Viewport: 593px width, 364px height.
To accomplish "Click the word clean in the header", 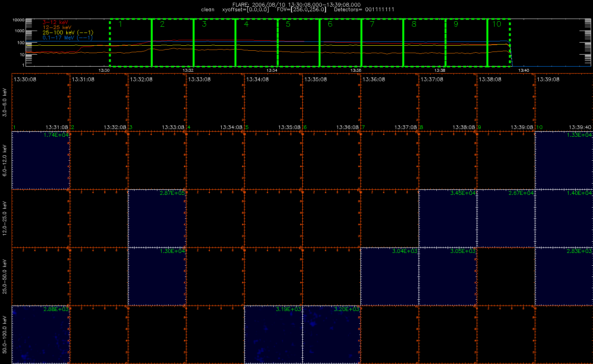I will (208, 9).
